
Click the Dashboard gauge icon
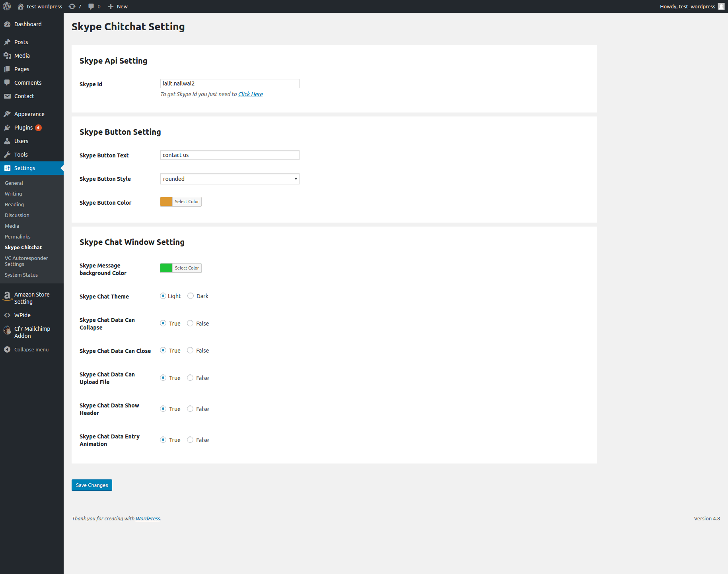point(7,24)
